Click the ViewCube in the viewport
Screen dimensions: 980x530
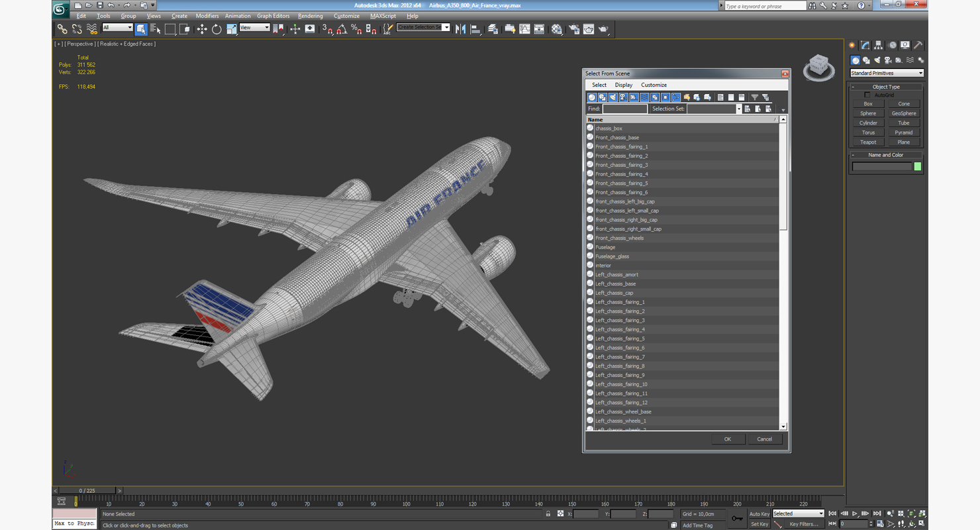[819, 67]
